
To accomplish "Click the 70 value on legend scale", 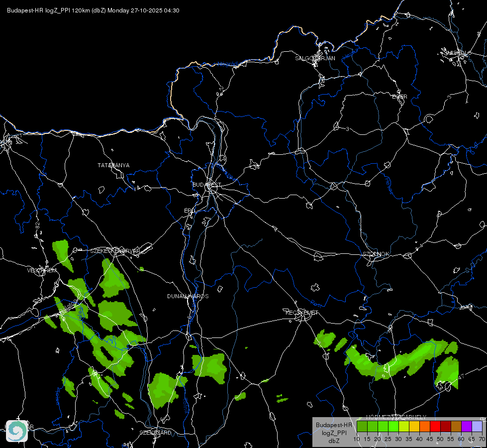I will 482,440.
